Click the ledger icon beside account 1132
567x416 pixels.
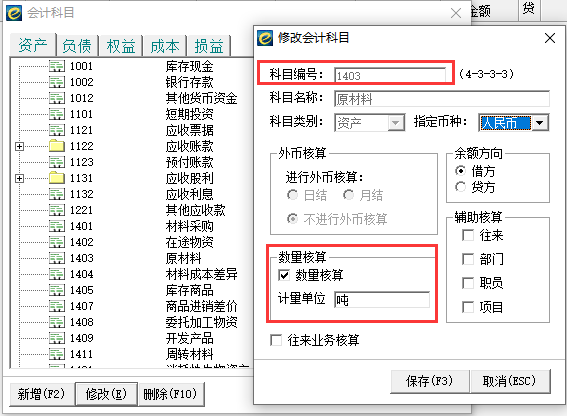57,194
